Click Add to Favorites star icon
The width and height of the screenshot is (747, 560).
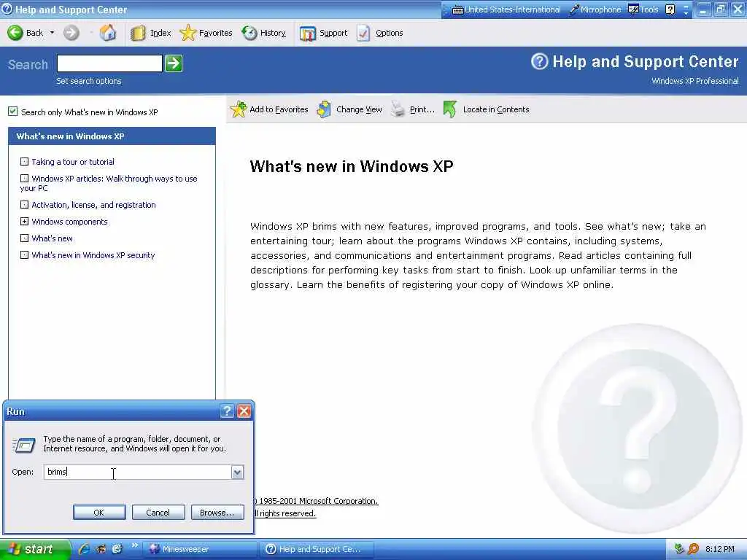tap(239, 109)
